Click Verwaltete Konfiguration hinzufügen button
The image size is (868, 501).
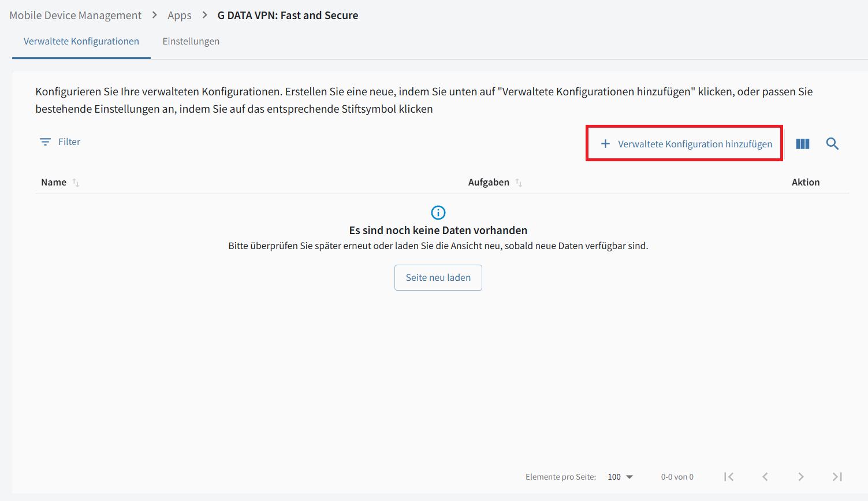686,144
